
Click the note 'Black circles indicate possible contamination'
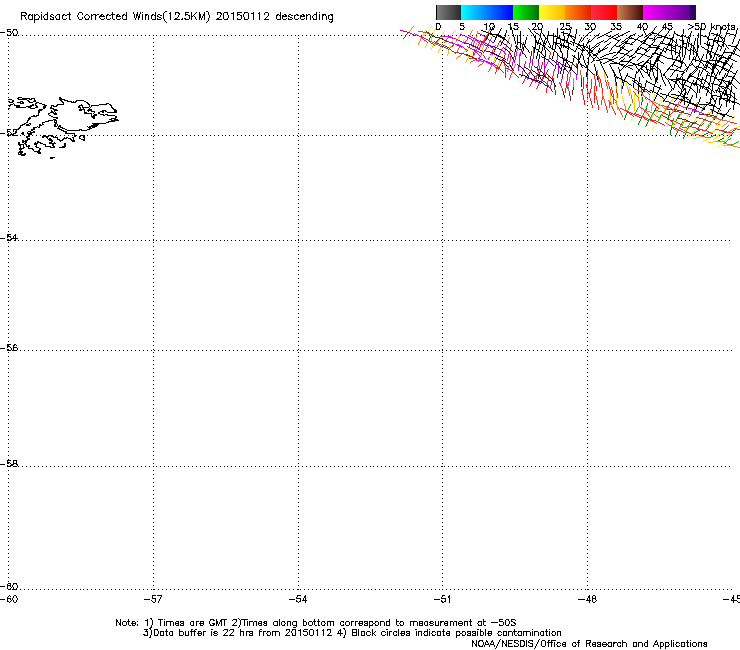click(x=456, y=633)
